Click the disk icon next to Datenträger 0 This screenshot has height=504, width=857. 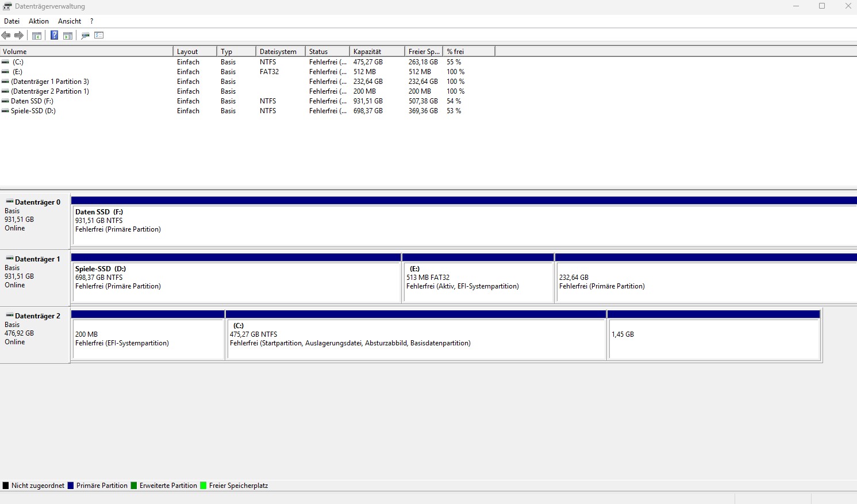pos(10,202)
